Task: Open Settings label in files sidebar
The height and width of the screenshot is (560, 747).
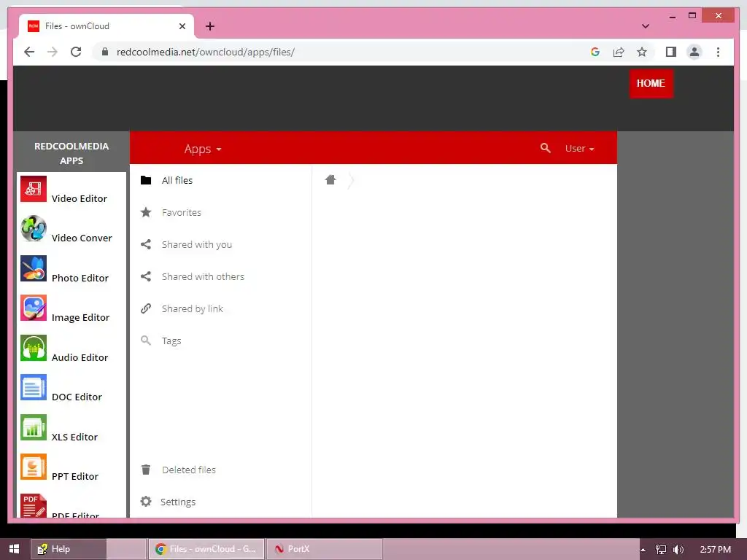Action: [178, 502]
